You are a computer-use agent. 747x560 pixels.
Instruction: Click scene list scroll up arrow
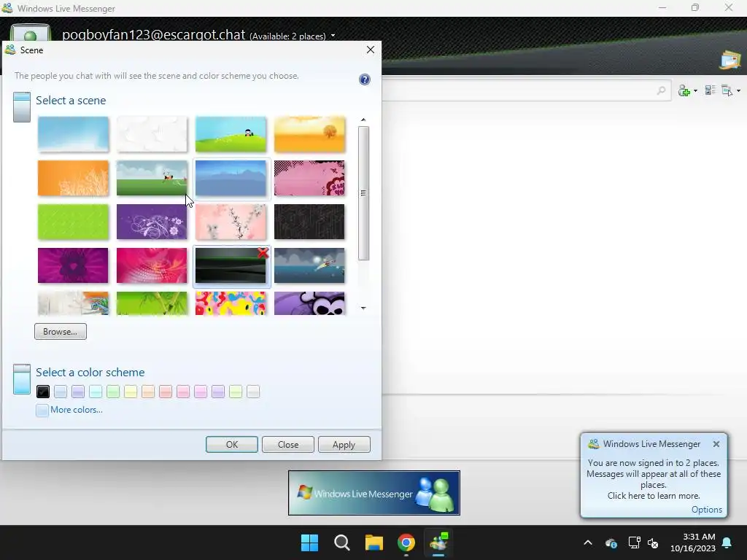pyautogui.click(x=363, y=120)
